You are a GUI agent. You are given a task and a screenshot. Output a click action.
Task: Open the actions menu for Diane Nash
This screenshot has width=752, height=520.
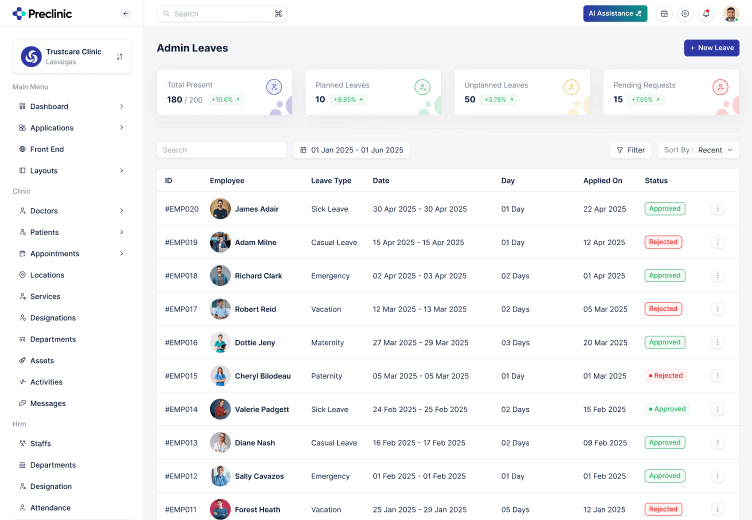click(717, 442)
